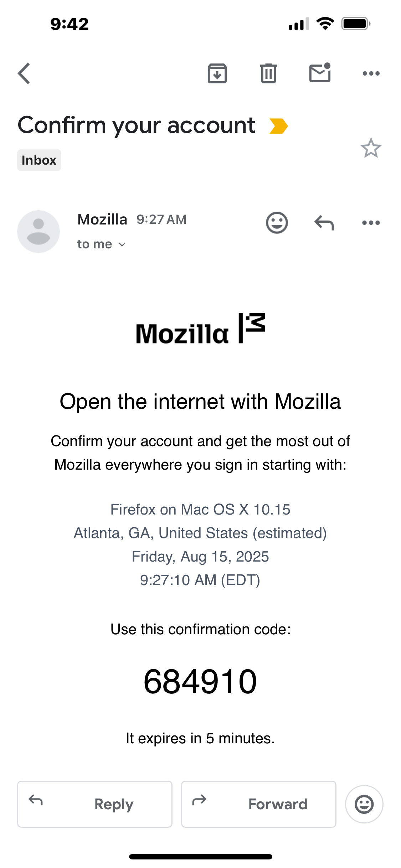The height and width of the screenshot is (868, 401).
Task: Open the top more options menu
Action: tap(371, 73)
